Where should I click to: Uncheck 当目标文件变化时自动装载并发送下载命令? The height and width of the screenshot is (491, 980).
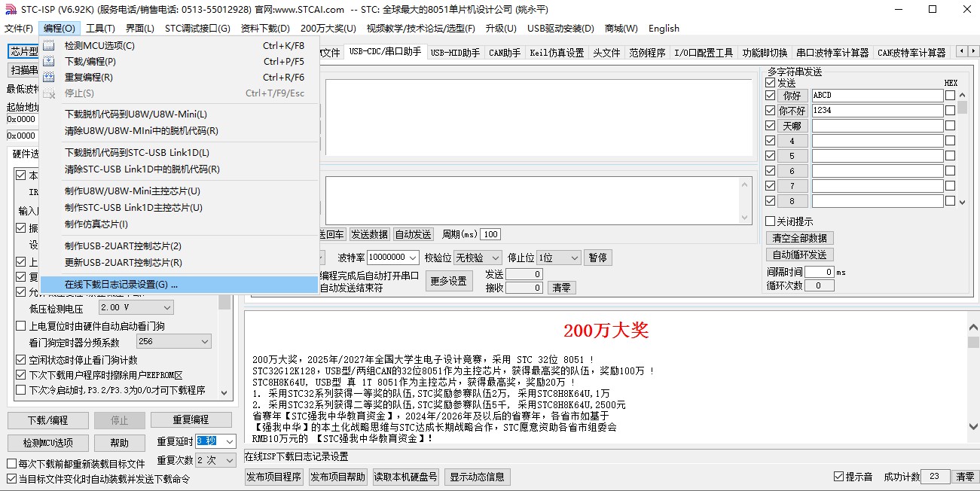11,479
